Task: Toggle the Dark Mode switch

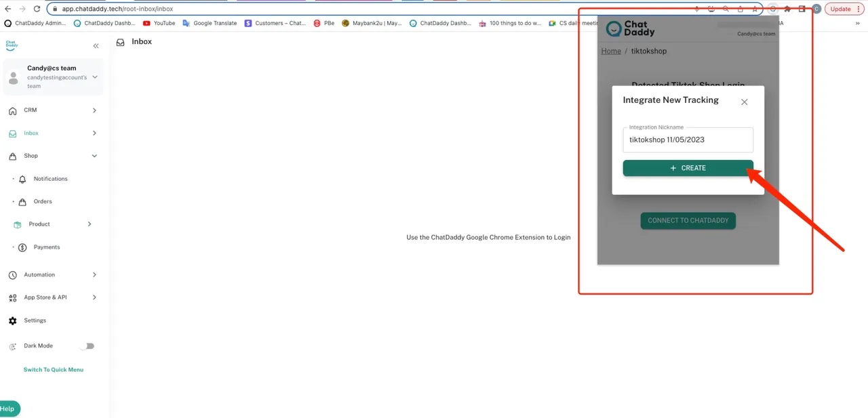Action: 87,346
